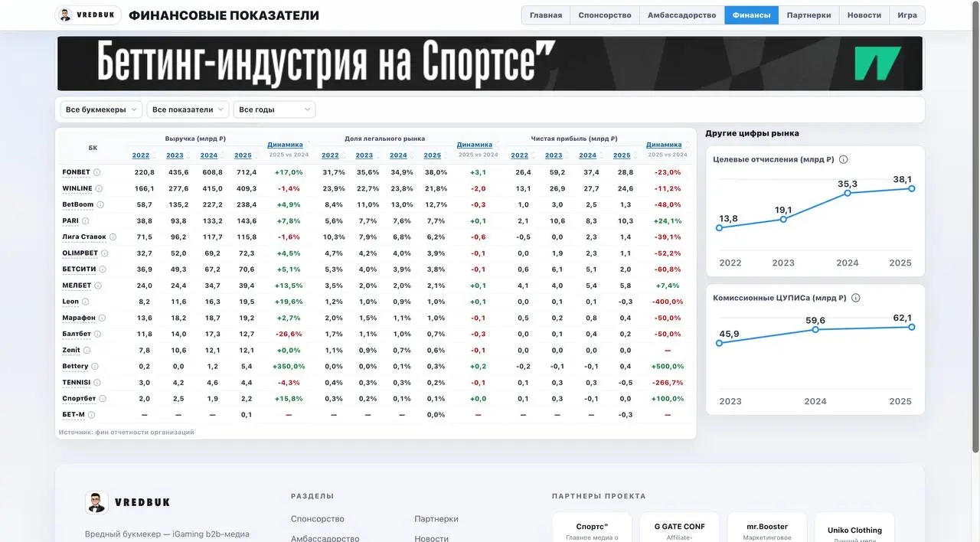Image resolution: width=980 pixels, height=542 pixels.
Task: Open G GATE CONF partner card
Action: [x=680, y=528]
